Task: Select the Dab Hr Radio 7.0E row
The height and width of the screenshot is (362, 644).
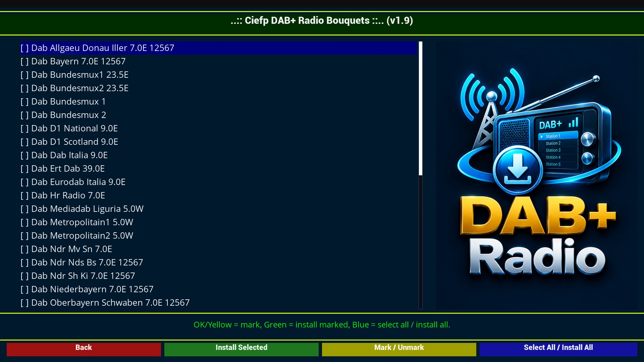Action: [218, 195]
